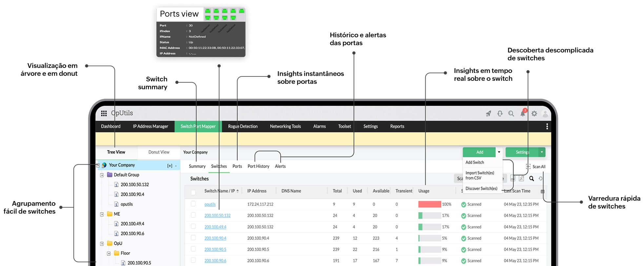Open the notifications bell icon

click(x=523, y=113)
